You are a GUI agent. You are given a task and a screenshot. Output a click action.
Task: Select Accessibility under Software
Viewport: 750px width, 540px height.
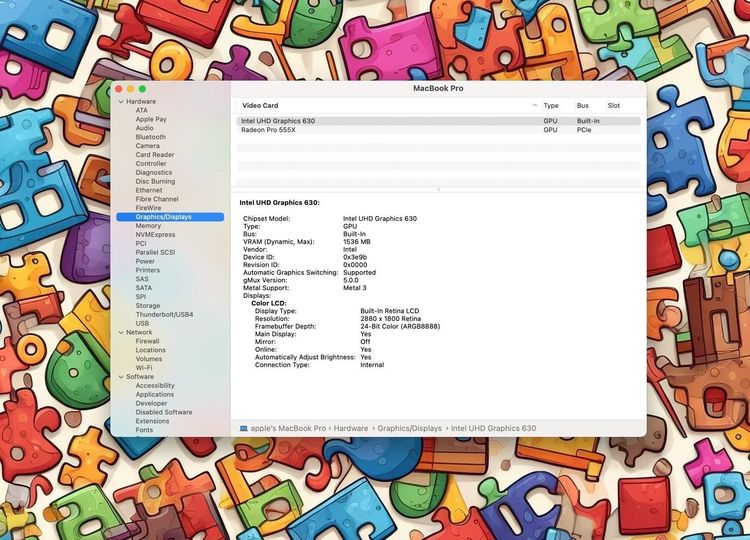155,386
